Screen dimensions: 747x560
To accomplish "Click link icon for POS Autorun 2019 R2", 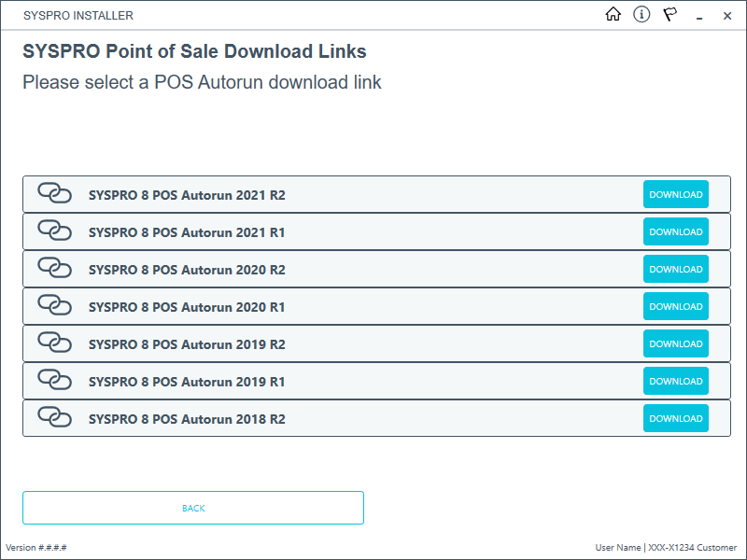I will [54, 343].
